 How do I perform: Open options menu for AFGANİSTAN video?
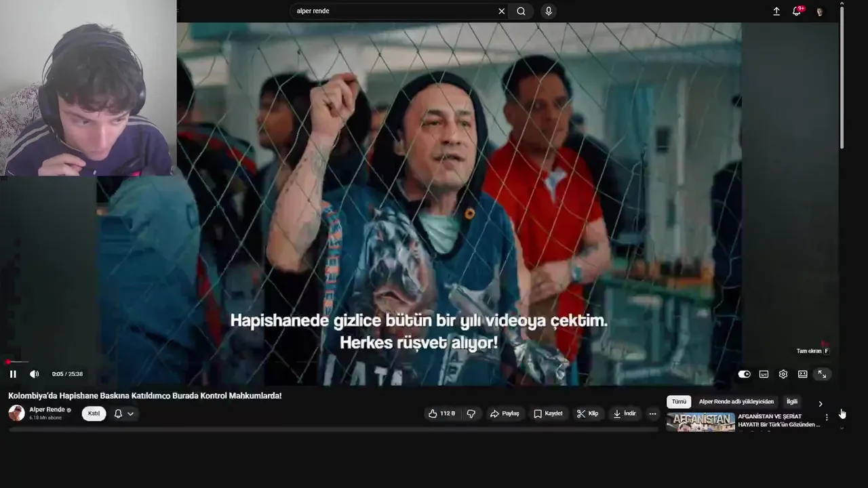827,418
